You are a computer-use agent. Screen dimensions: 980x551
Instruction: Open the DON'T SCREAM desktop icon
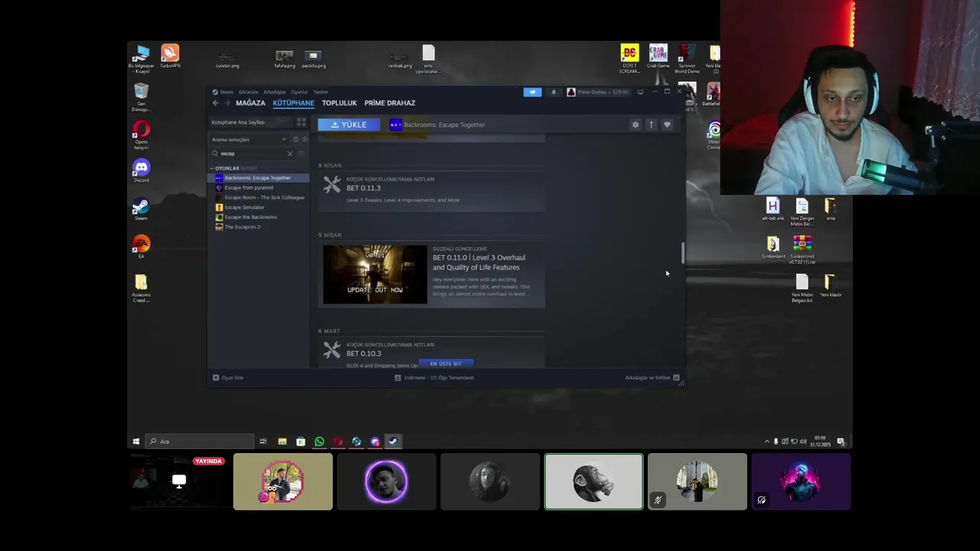[x=629, y=59]
